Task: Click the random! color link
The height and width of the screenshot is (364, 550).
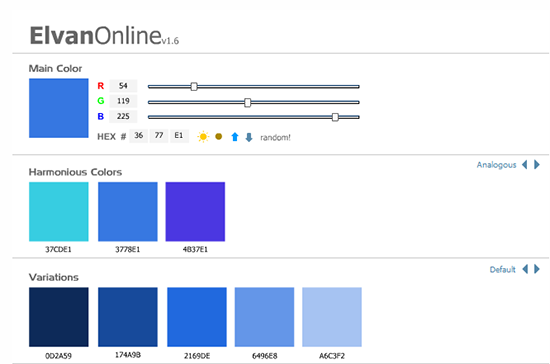Action: coord(275,137)
